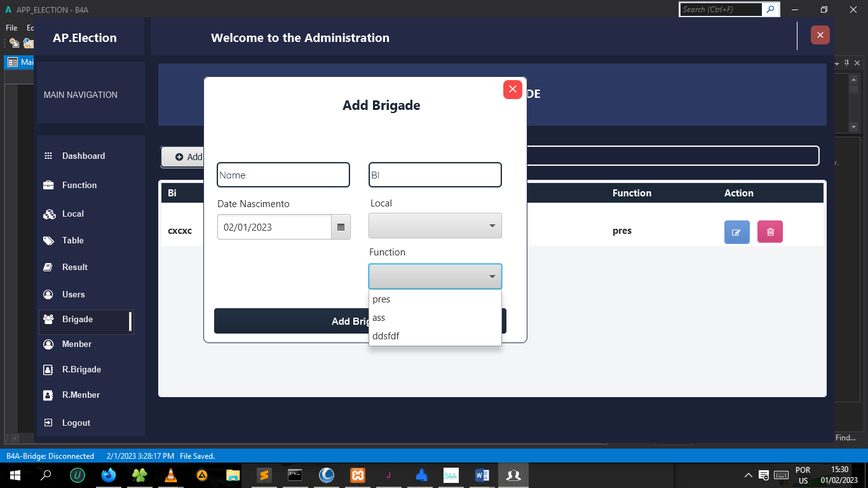Viewport: 868px width, 488px height.
Task: Choose 'pres' from the Function list
Action: click(435, 299)
